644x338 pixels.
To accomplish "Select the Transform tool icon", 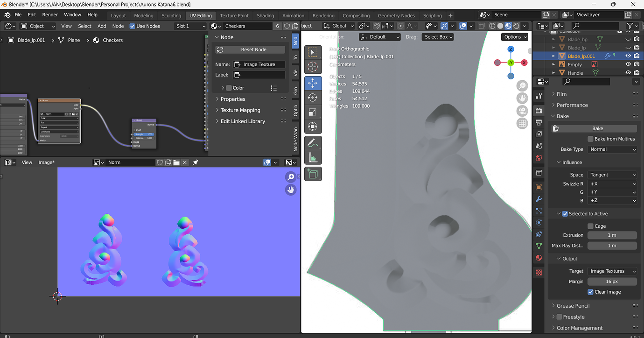I will point(313,127).
